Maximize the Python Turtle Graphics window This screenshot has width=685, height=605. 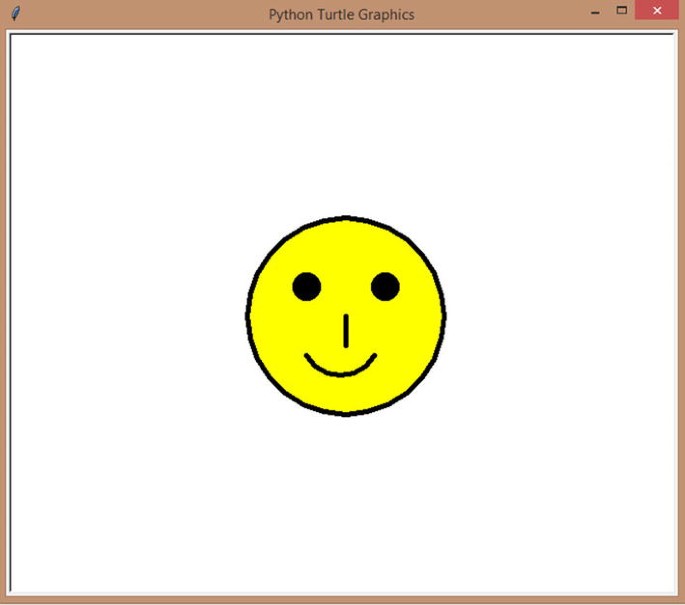coord(621,11)
